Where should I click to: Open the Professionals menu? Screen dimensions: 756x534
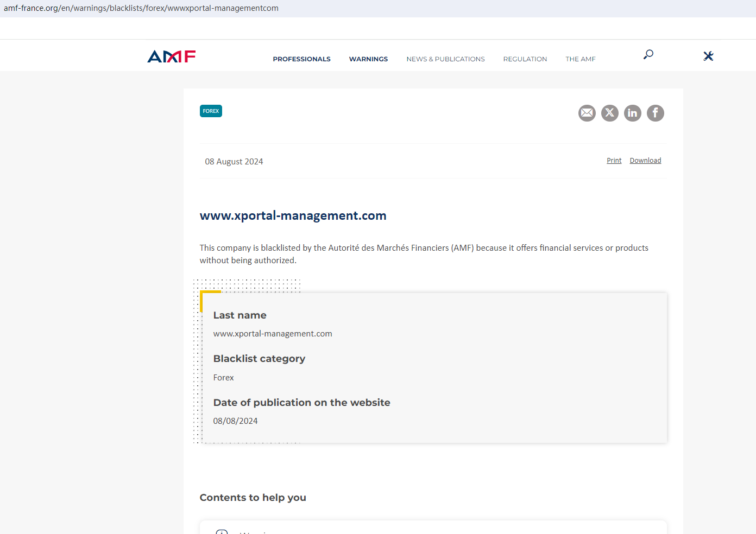[x=301, y=59]
